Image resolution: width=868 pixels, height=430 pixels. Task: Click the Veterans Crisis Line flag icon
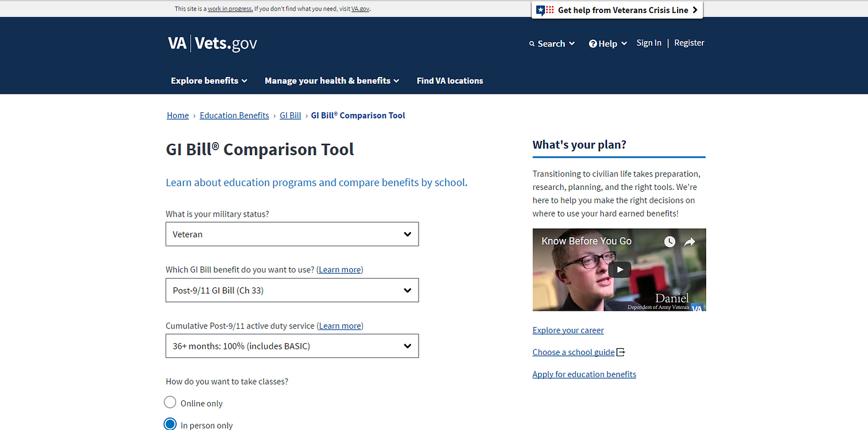[x=546, y=10]
